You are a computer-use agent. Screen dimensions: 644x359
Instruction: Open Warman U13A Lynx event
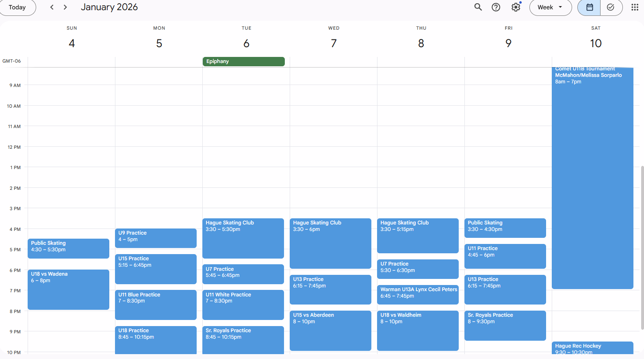coord(418,294)
